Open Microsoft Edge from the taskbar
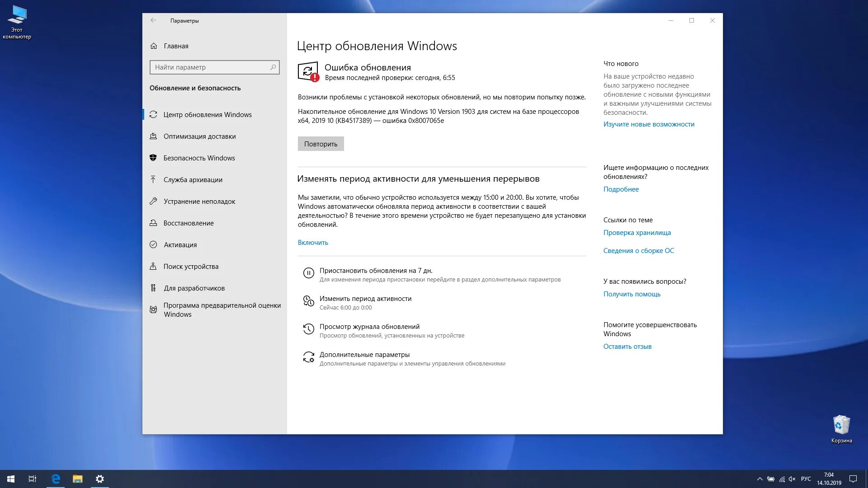Screen dimensions: 868x488 click(56, 479)
